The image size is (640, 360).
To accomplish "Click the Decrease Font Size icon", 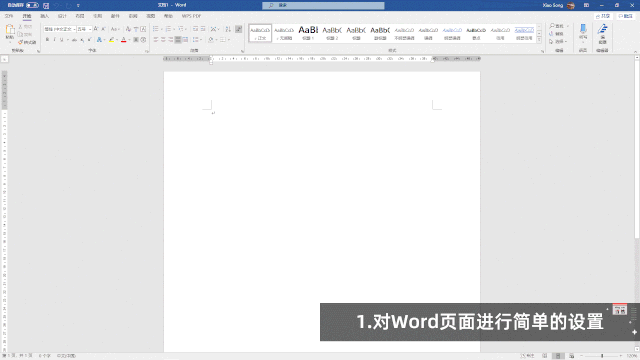I will [x=103, y=29].
